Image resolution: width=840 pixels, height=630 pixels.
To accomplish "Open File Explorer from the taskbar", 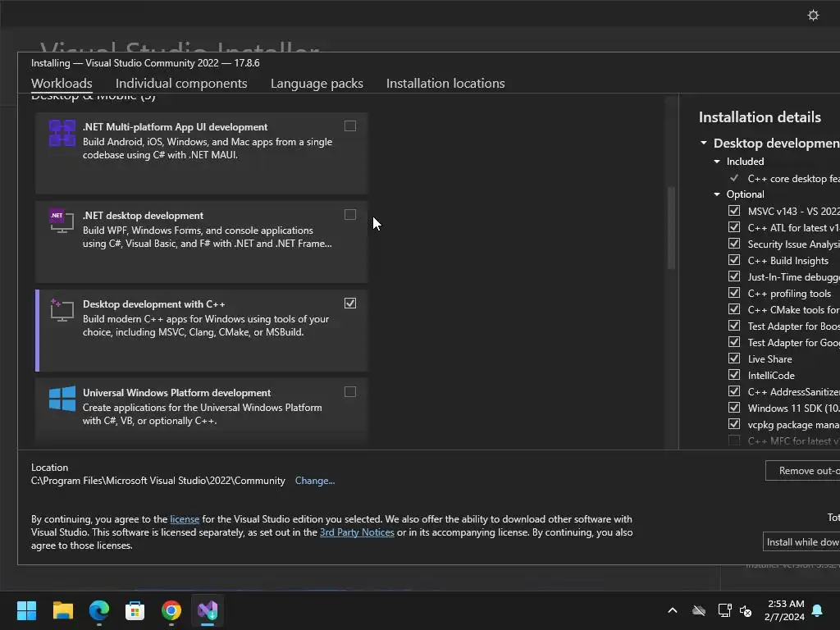I will point(63,610).
